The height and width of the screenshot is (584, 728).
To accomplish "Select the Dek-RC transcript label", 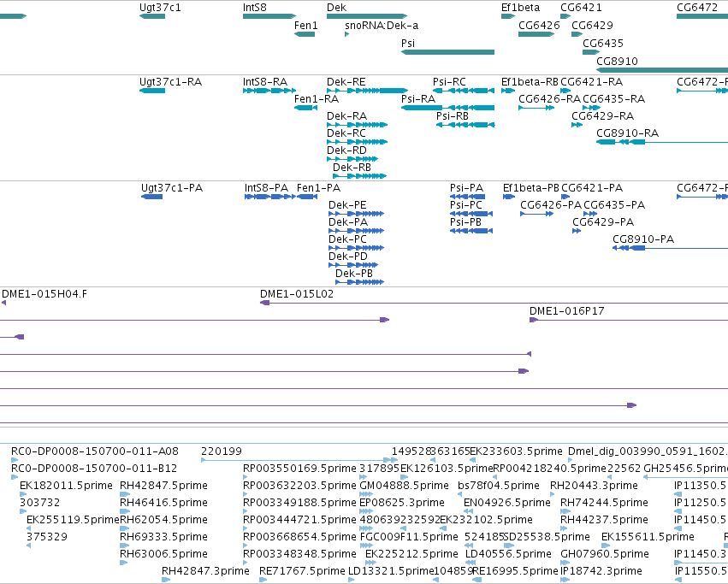I will [346, 133].
